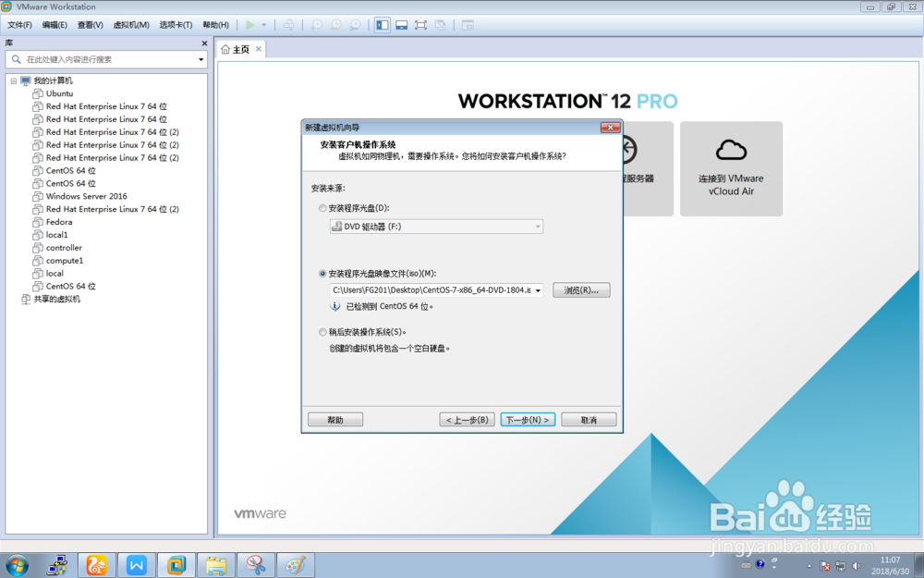Open the library search dropdown arrow
Image resolution: width=924 pixels, height=578 pixels.
point(201,59)
